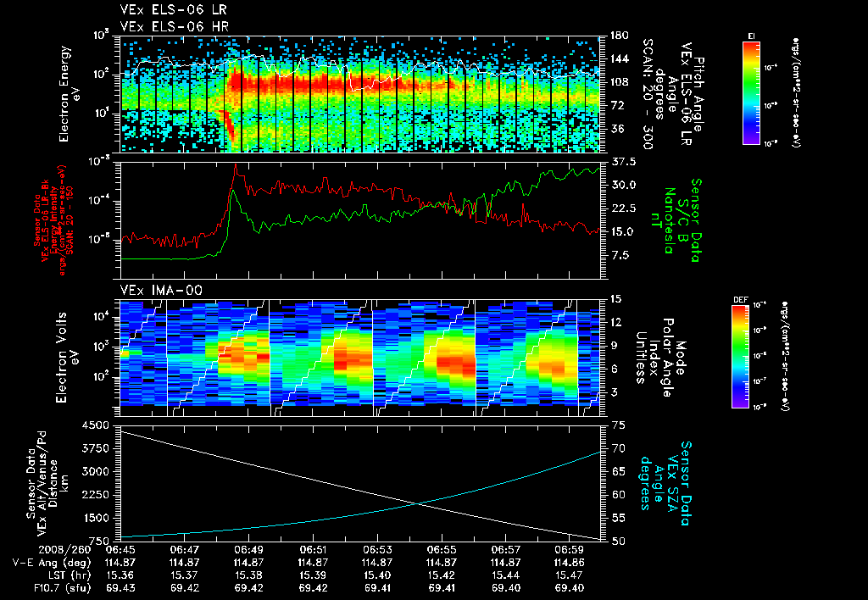Click the 'VEx IMA-00' panel title
Viewport: 868px width, 600px height.
[161, 290]
